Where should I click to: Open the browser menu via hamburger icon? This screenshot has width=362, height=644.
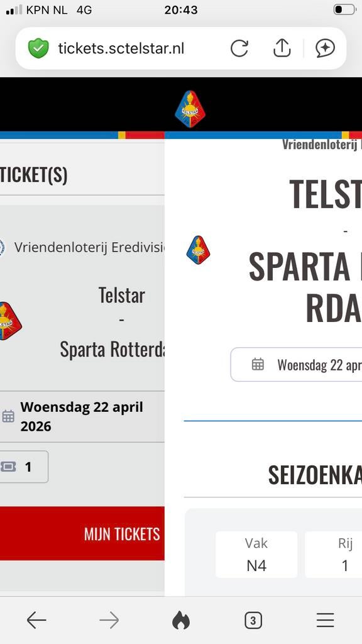pos(325,620)
